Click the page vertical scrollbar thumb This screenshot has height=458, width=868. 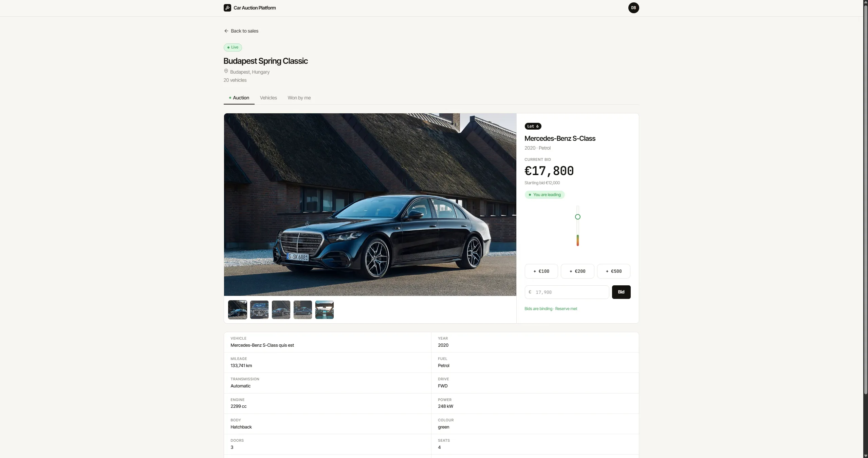(x=865, y=200)
